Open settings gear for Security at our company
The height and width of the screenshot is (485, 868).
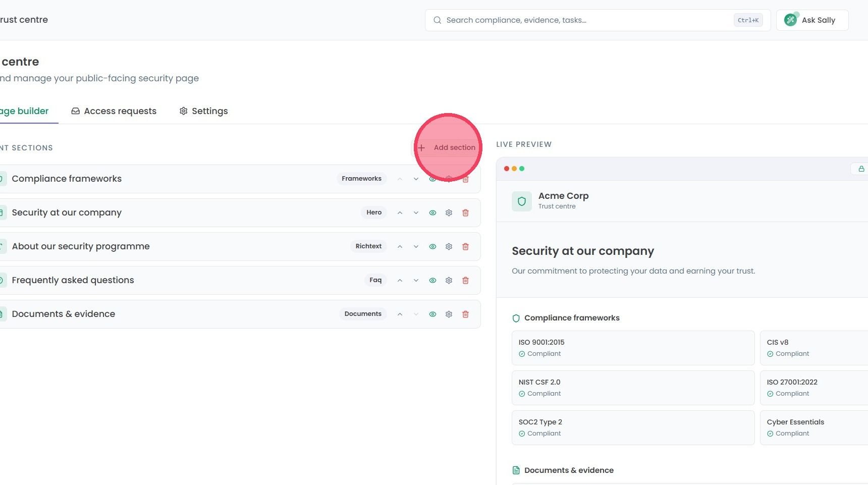(449, 213)
